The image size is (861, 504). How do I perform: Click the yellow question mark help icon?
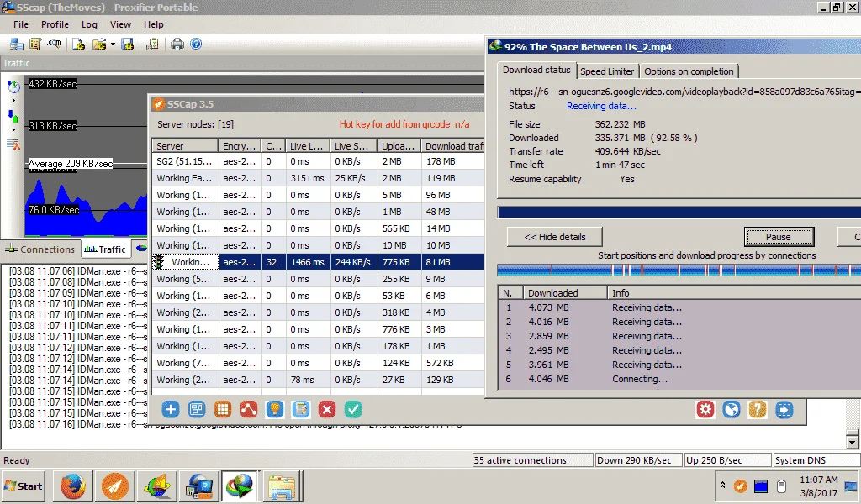pyautogui.click(x=758, y=410)
